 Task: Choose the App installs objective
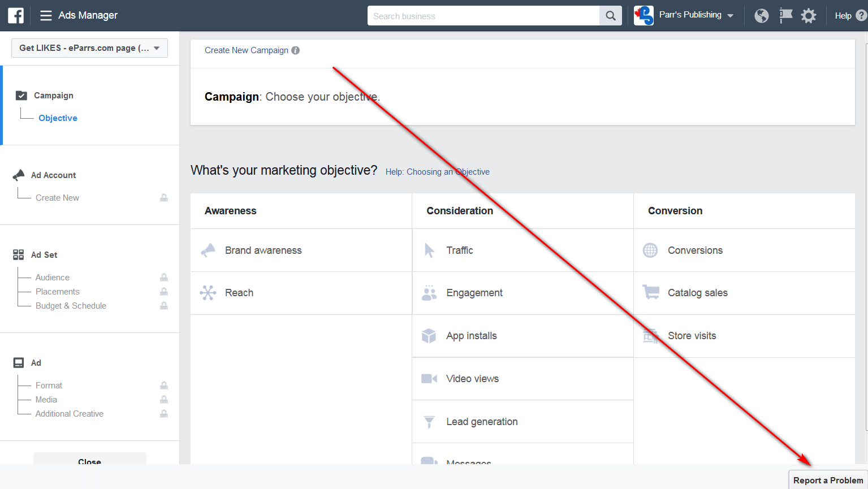tap(523, 336)
